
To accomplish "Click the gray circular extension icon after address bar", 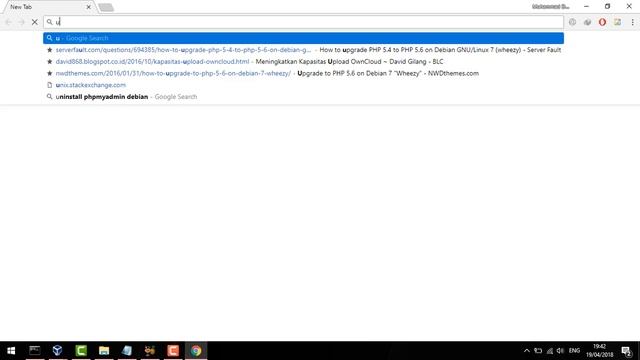I will tap(572, 22).
